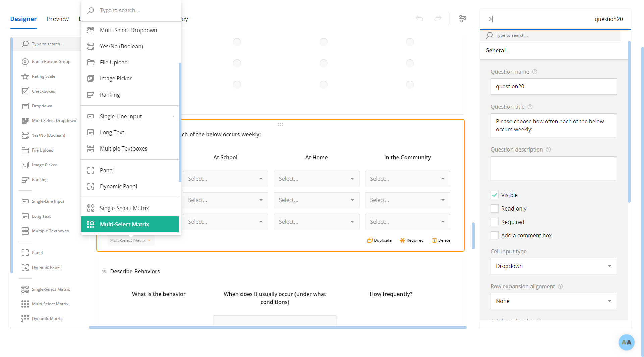The height and width of the screenshot is (357, 644).
Task: Collapse the property panel arrow icon
Action: (489, 19)
